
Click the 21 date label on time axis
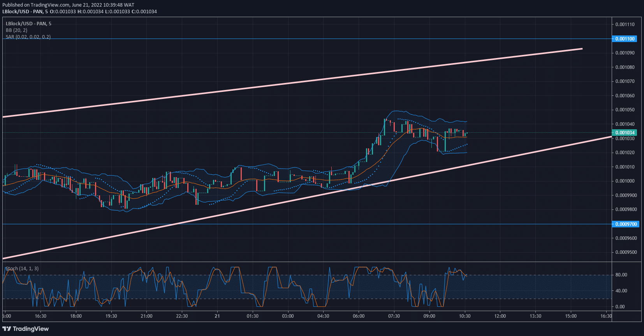tap(217, 316)
